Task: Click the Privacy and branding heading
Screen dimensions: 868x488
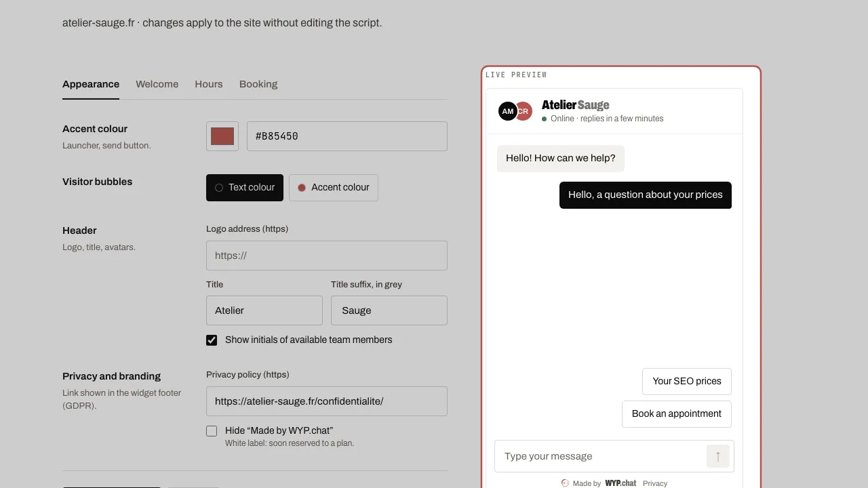Action: [x=111, y=376]
